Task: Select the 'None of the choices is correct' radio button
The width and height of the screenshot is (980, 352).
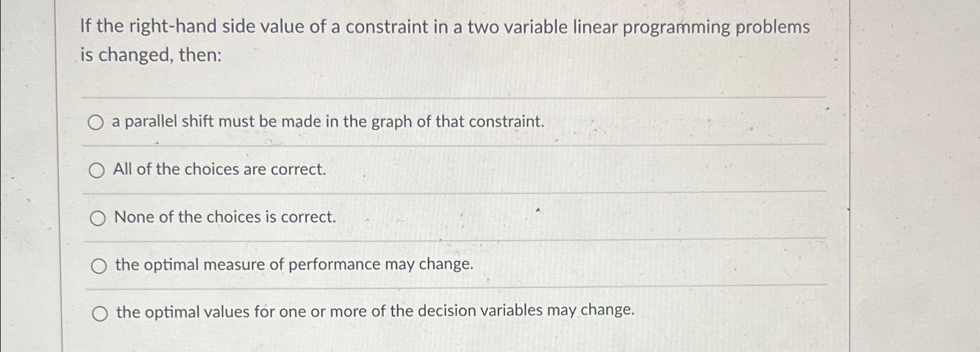Action: pyautogui.click(x=97, y=219)
